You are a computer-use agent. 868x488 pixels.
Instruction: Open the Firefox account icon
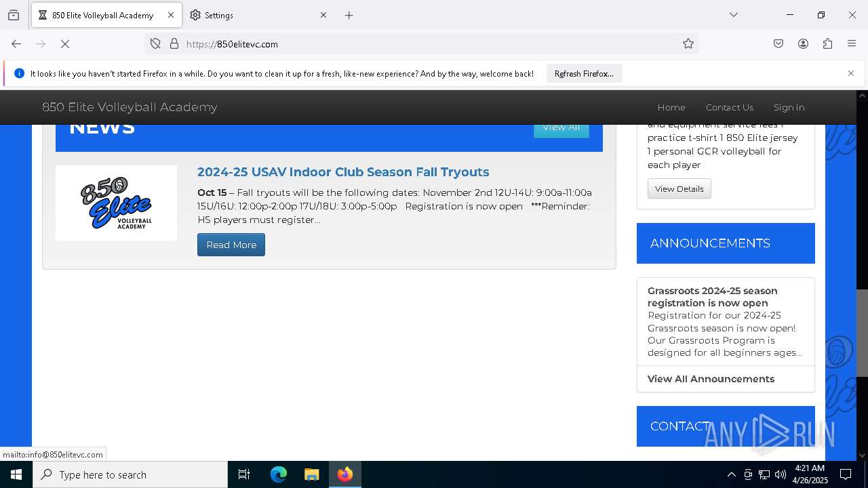[x=803, y=44]
